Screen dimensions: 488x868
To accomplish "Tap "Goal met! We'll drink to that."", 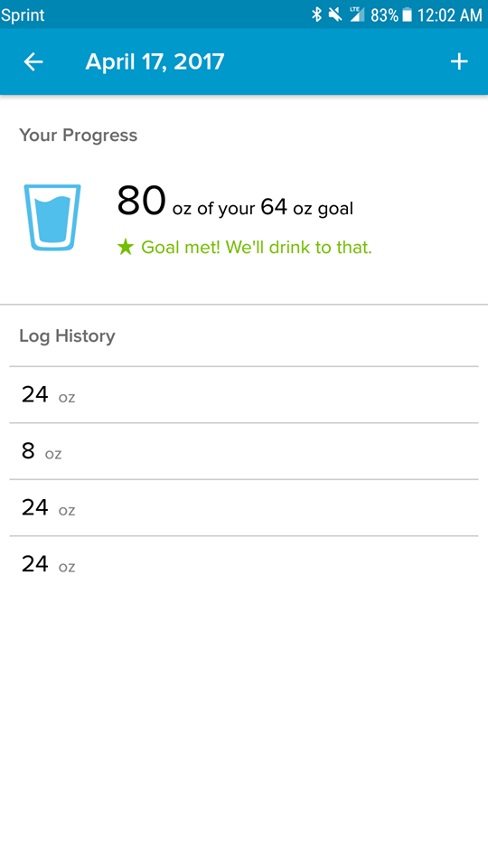I will [x=256, y=247].
